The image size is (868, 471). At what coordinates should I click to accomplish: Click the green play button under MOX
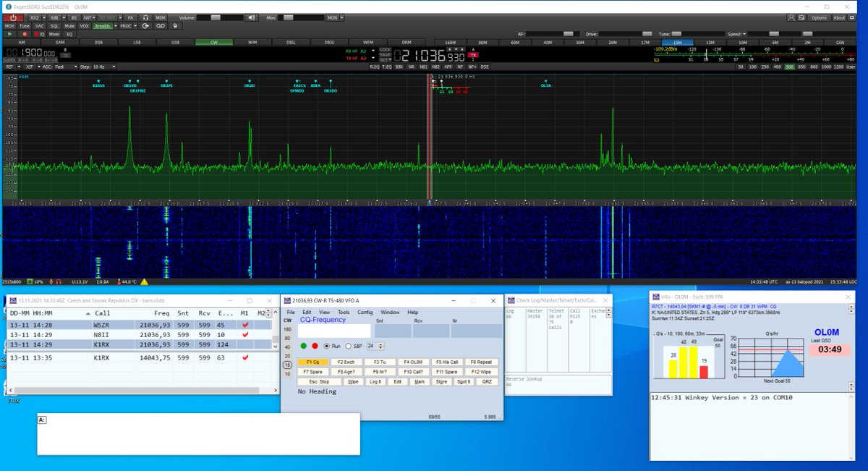pyautogui.click(x=9, y=34)
